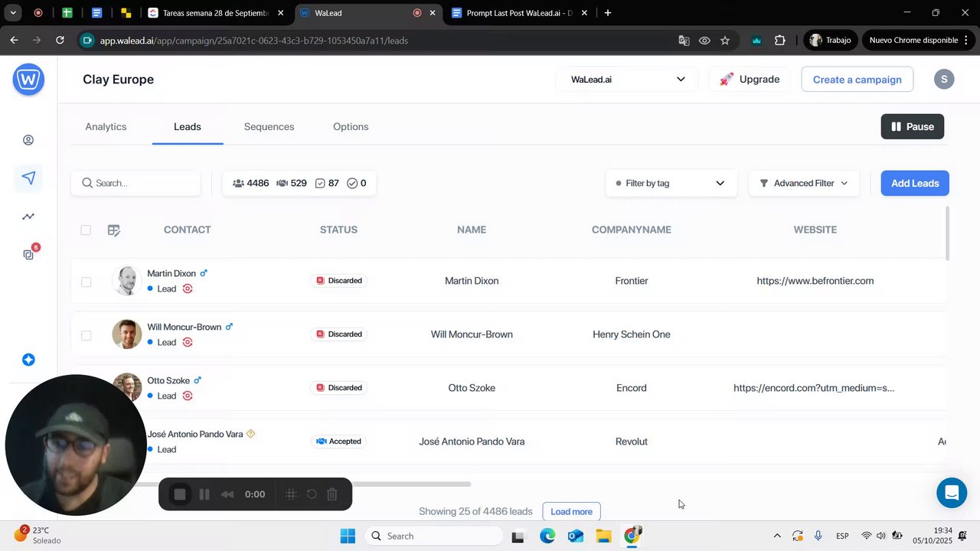The image size is (980, 551).
Task: Open the WaLead.ai workspace dropdown
Action: pos(627,80)
